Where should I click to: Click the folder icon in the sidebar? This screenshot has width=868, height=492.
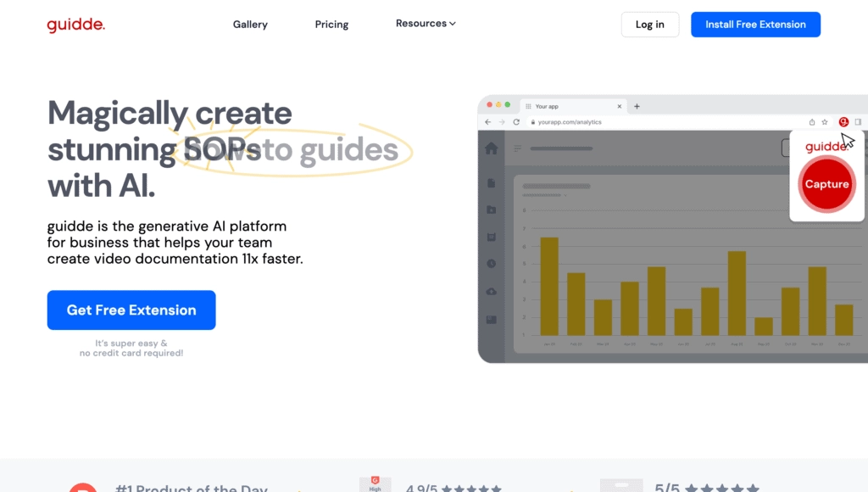[491, 209]
